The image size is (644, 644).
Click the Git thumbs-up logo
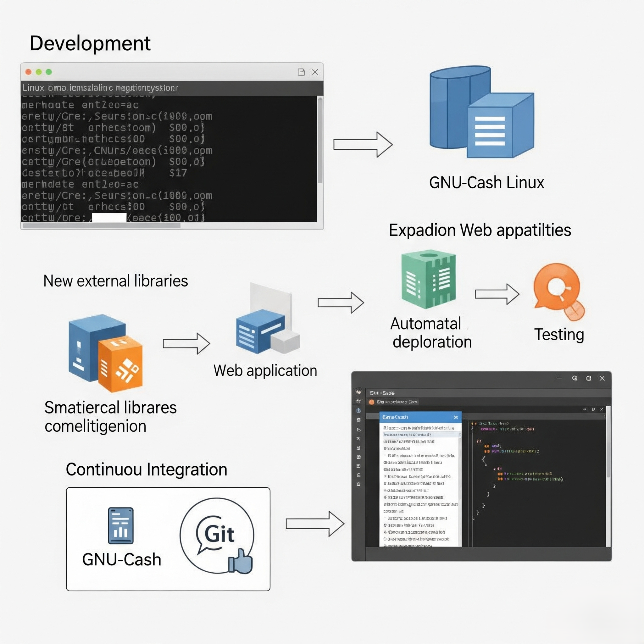[217, 536]
